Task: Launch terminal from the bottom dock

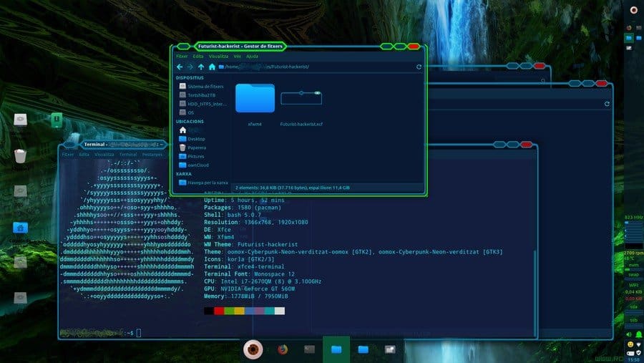Action: tap(309, 349)
